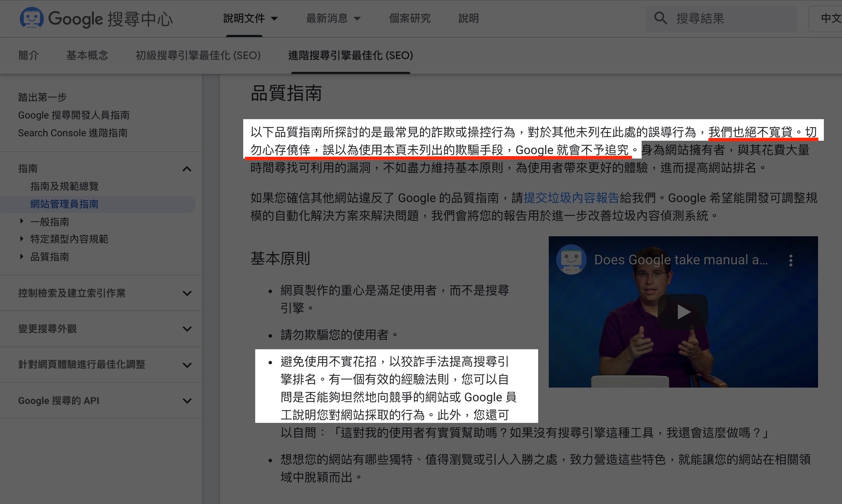Select 進階搜尋引擎最佳化 (SEO) tab

(x=351, y=55)
